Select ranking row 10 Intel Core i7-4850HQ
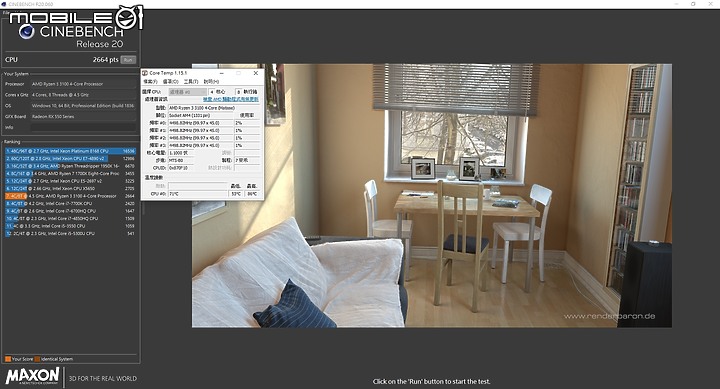This screenshot has height=389, width=720. pos(70,219)
